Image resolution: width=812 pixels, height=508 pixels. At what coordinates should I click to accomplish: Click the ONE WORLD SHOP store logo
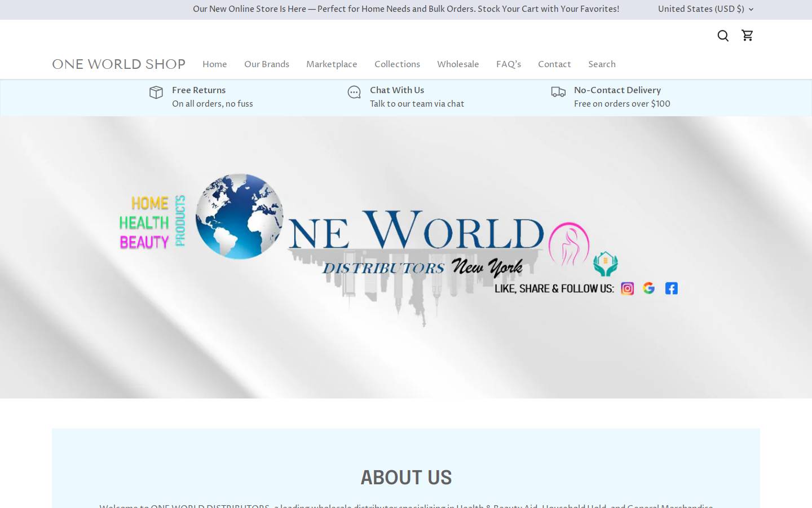click(x=119, y=64)
